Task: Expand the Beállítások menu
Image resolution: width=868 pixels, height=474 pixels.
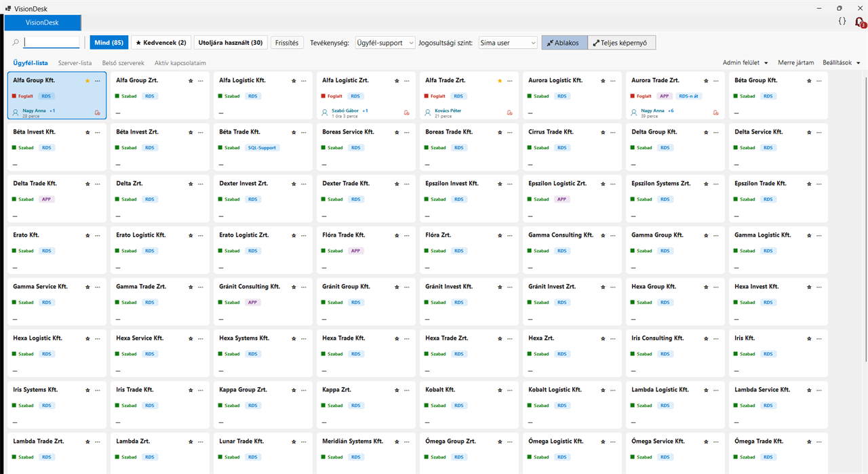Action: 842,63
